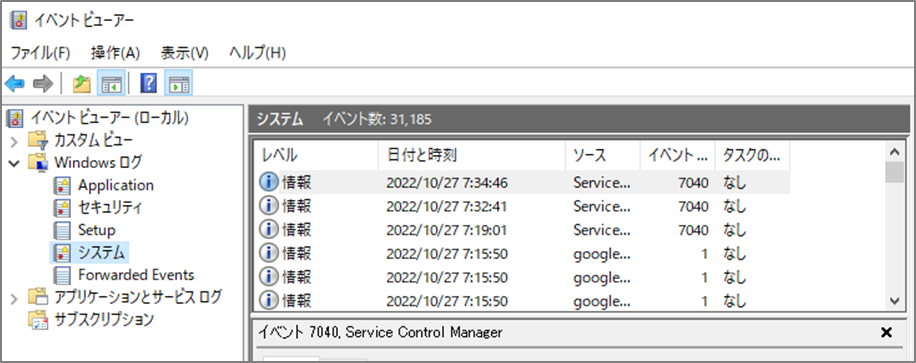Click the event list scrollbar down arrow
This screenshot has height=363, width=916.
[x=894, y=300]
